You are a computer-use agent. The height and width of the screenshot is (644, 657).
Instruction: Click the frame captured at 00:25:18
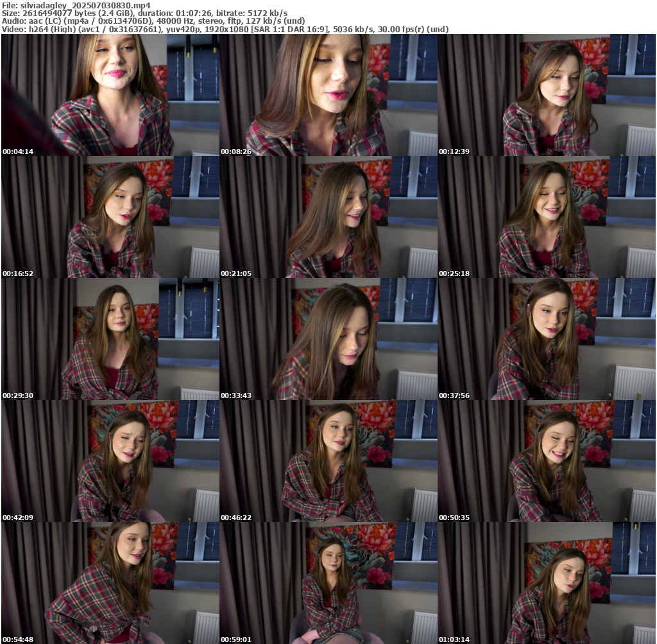click(x=547, y=217)
